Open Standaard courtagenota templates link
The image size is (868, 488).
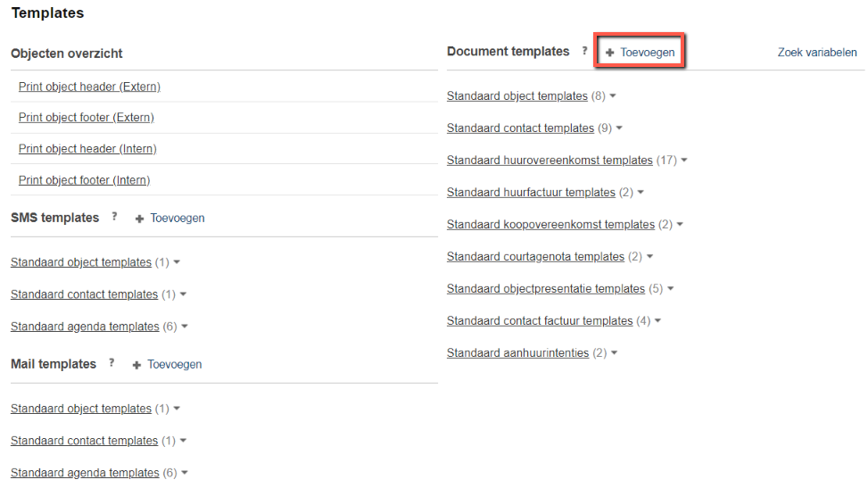[535, 256]
